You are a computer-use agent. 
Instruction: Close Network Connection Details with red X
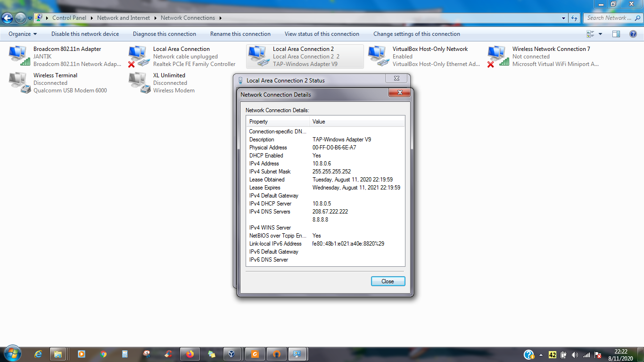click(x=399, y=93)
